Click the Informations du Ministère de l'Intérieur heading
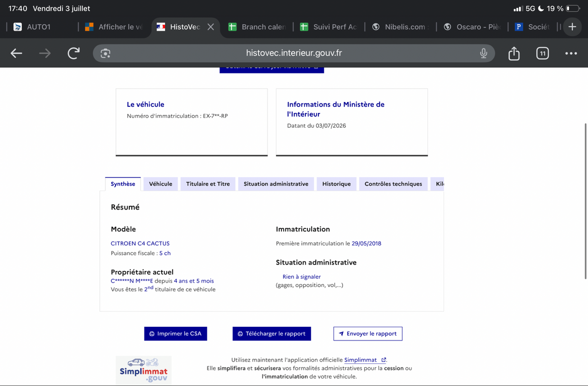 coord(336,109)
